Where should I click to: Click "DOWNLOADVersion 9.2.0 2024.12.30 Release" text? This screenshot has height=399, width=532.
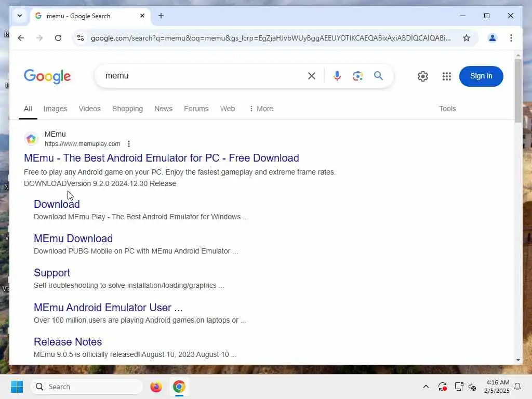100,183
